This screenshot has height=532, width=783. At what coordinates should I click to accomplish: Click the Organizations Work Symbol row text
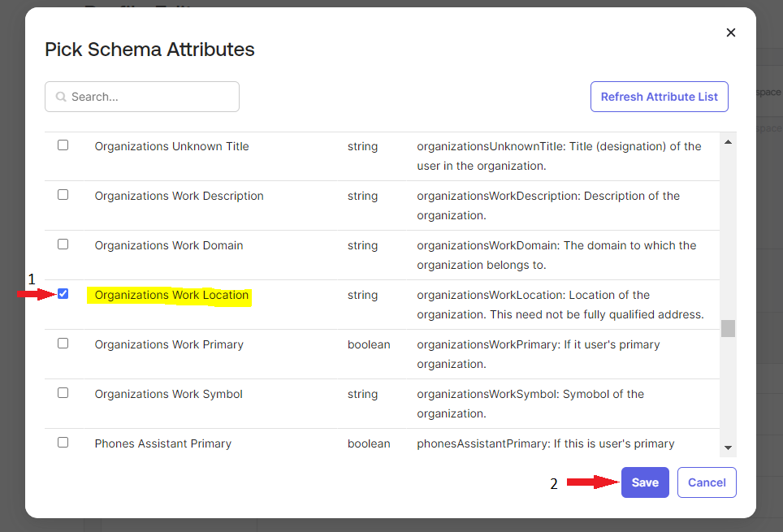pos(168,394)
